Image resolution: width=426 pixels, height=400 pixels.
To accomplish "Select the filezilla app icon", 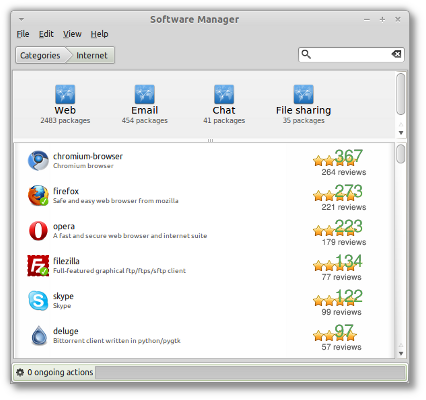I will pyautogui.click(x=38, y=266).
